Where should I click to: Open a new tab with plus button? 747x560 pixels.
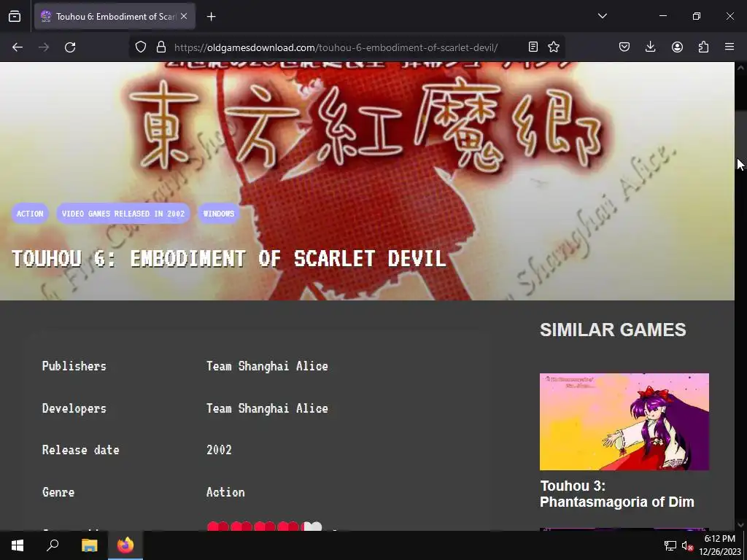pos(212,17)
